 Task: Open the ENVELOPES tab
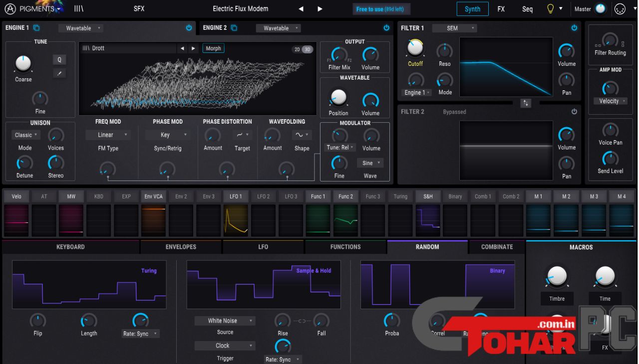(181, 247)
